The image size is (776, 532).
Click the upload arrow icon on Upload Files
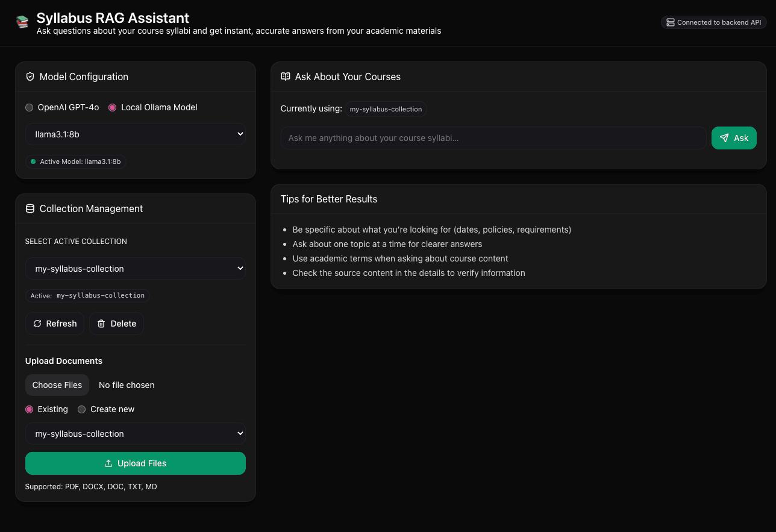point(108,463)
